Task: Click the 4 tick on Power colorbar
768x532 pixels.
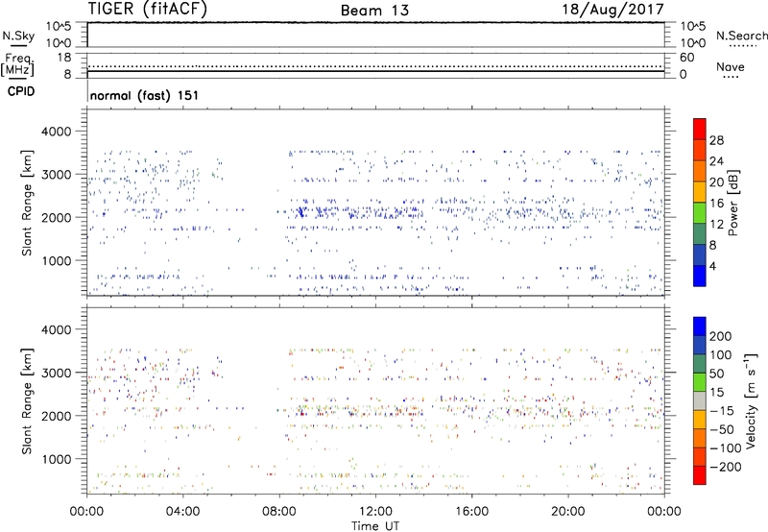Action: tap(713, 266)
